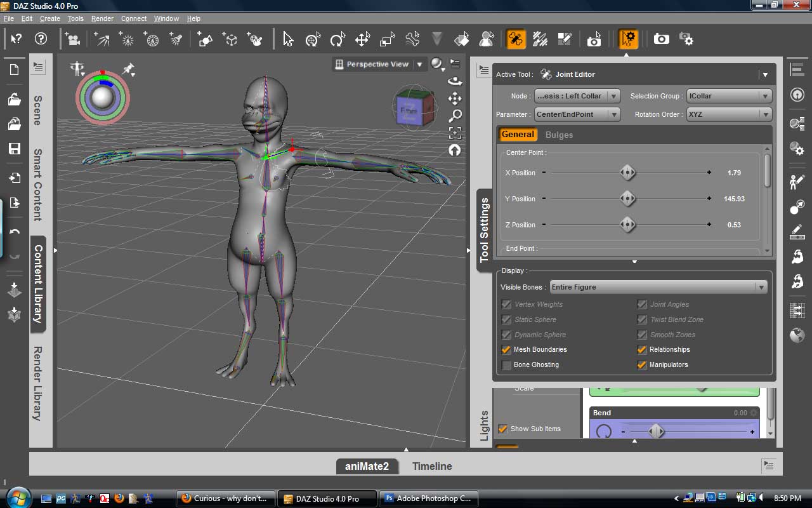Click the Frame/zoom magnifier icon in viewport
The image size is (812, 508).
(x=455, y=116)
